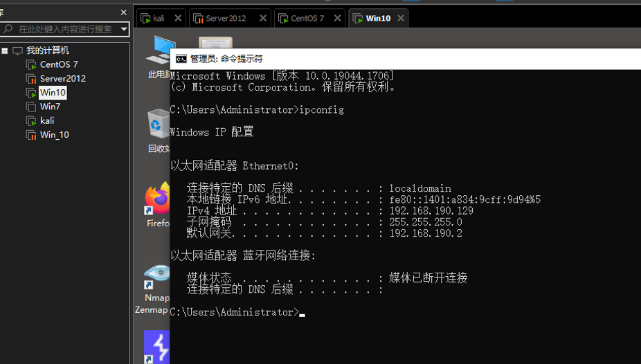
Task: Select Win_10 in the library tree
Action: (x=55, y=135)
